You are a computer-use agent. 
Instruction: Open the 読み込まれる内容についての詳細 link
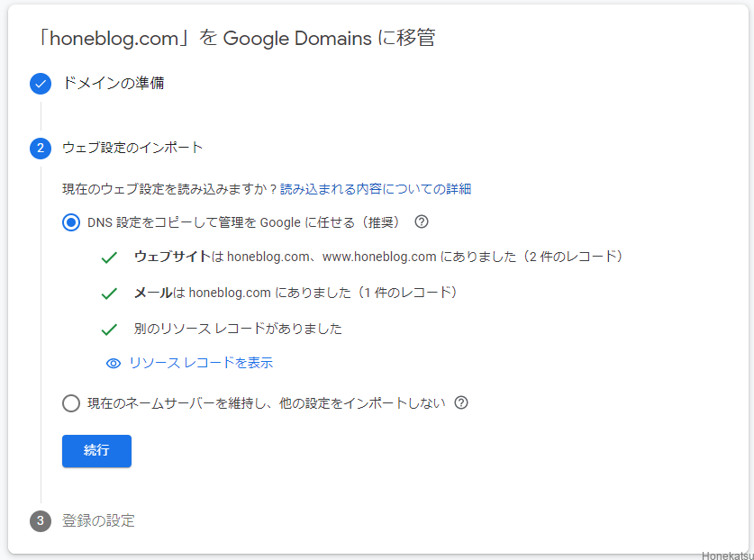coord(376,189)
